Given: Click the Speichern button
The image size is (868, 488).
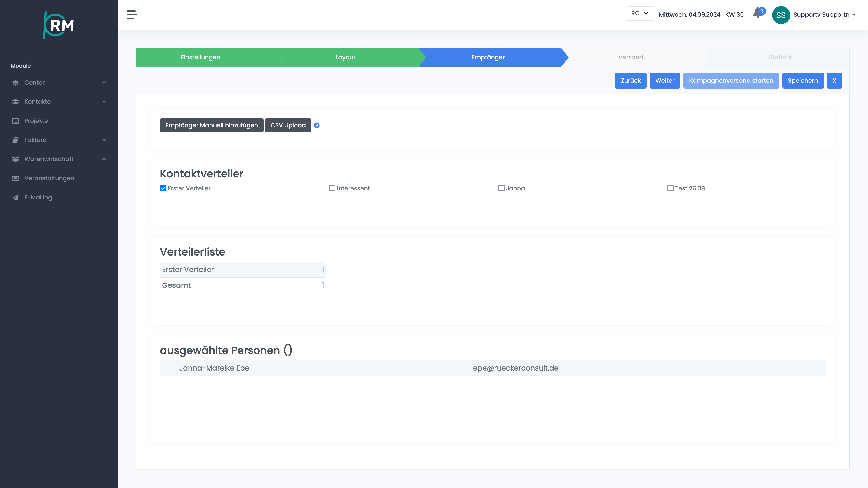Looking at the screenshot, I should coord(803,80).
